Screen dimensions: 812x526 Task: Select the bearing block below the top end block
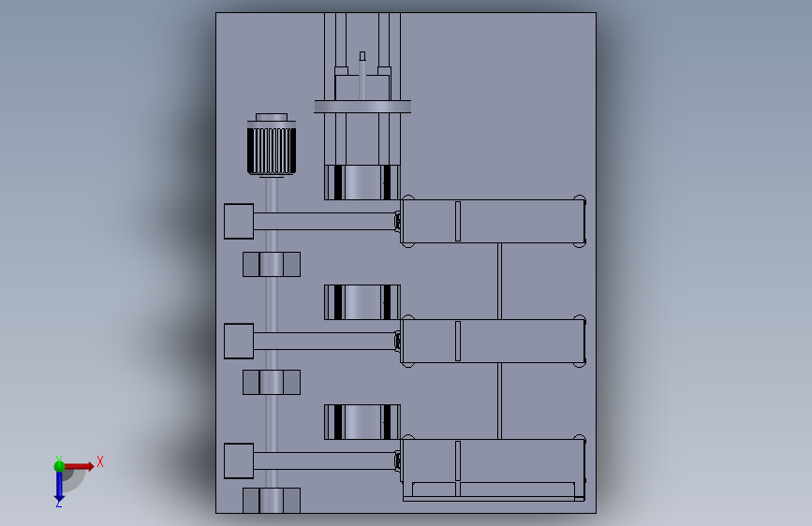pyautogui.click(x=272, y=264)
